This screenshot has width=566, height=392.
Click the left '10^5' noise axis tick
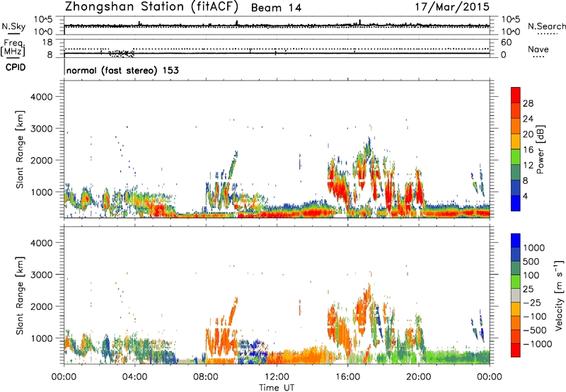[43, 20]
